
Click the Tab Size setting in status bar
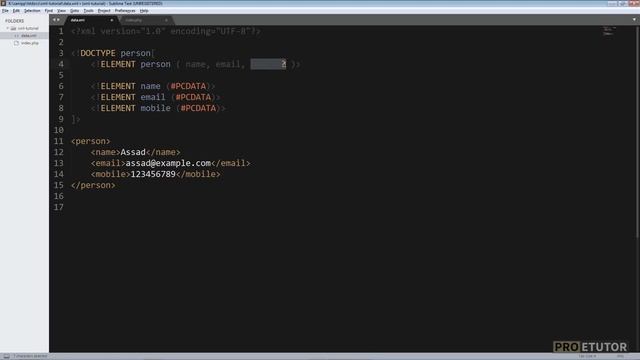(x=587, y=356)
